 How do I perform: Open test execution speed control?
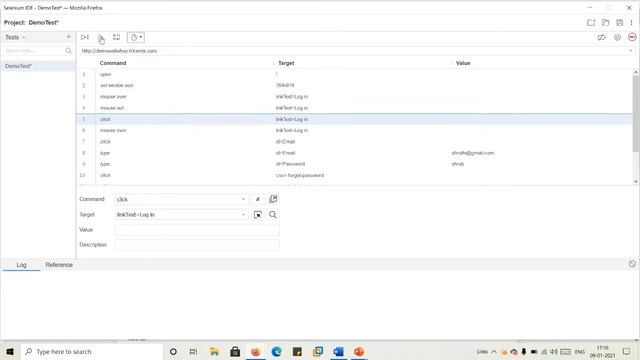click(x=136, y=38)
